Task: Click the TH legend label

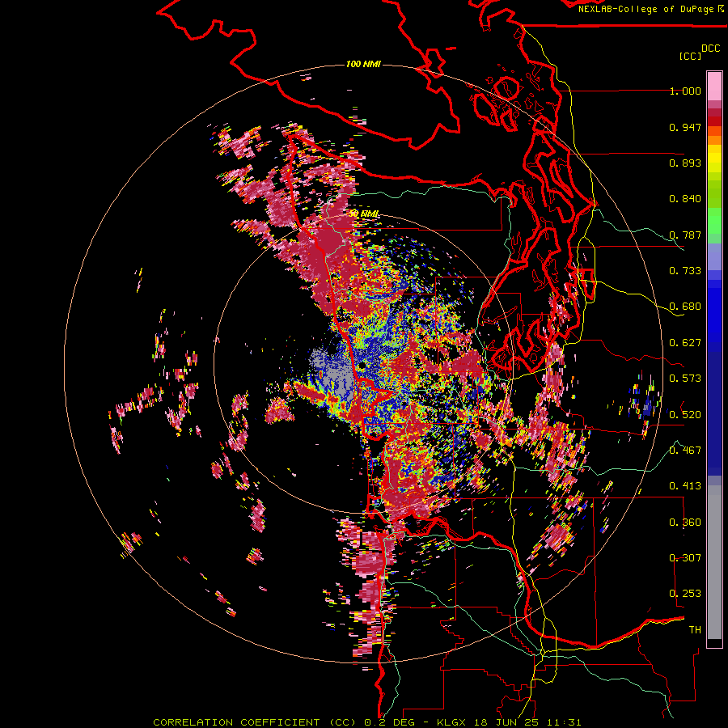Action: tap(695, 630)
